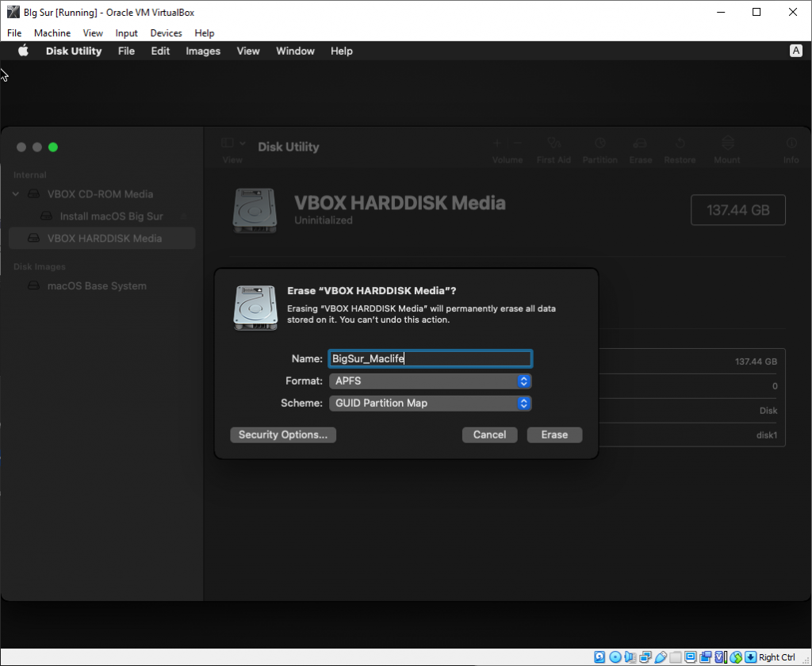Select macOS Base System under Disk Images

pyautogui.click(x=97, y=285)
